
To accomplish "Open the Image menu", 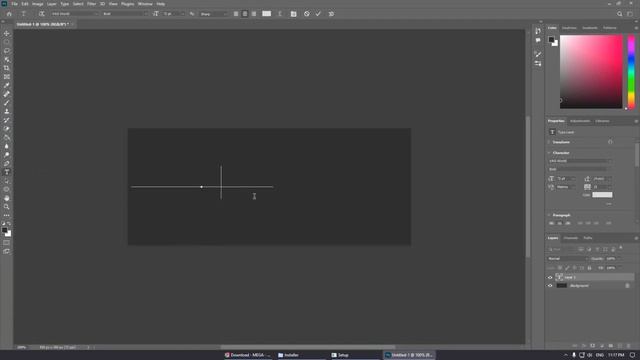I will [x=38, y=4].
